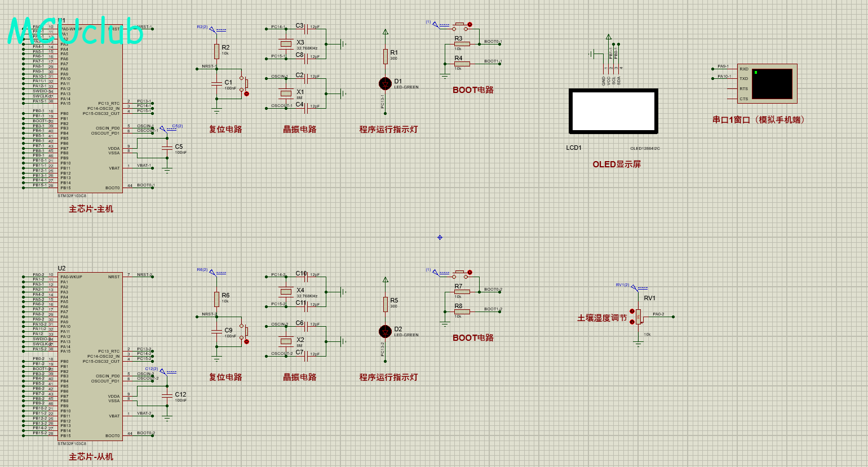Image resolution: width=868 pixels, height=467 pixels.
Task: Select the D2 LED-GREEN indicator
Action: [386, 331]
